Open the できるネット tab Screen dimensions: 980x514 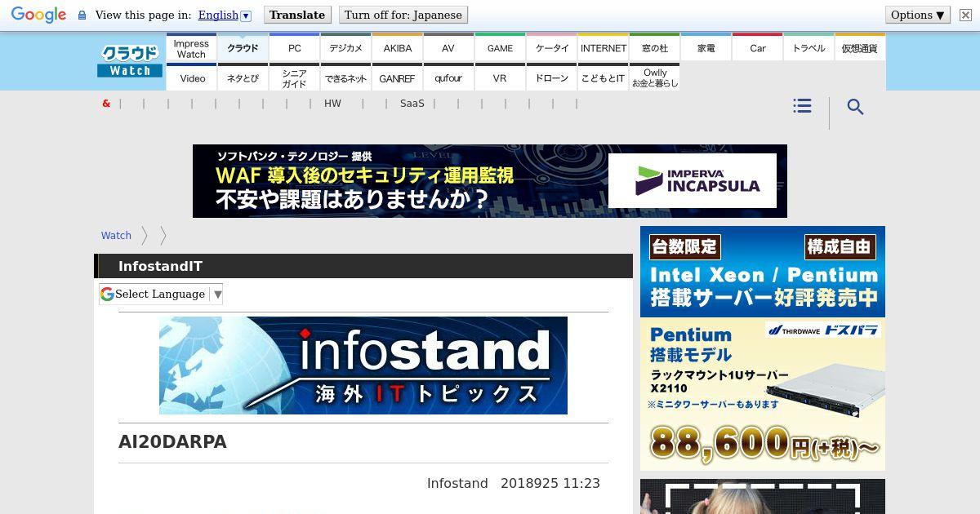(346, 78)
